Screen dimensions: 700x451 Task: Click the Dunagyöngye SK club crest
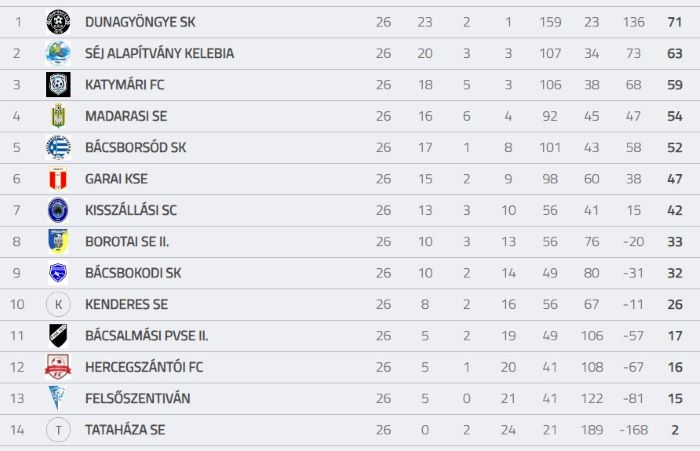point(58,22)
